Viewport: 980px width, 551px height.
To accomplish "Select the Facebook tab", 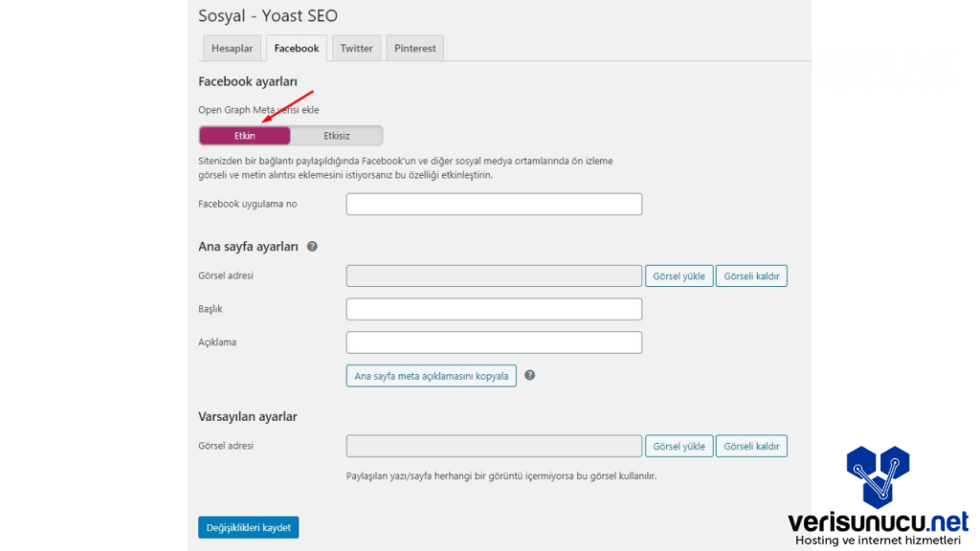I will 297,48.
